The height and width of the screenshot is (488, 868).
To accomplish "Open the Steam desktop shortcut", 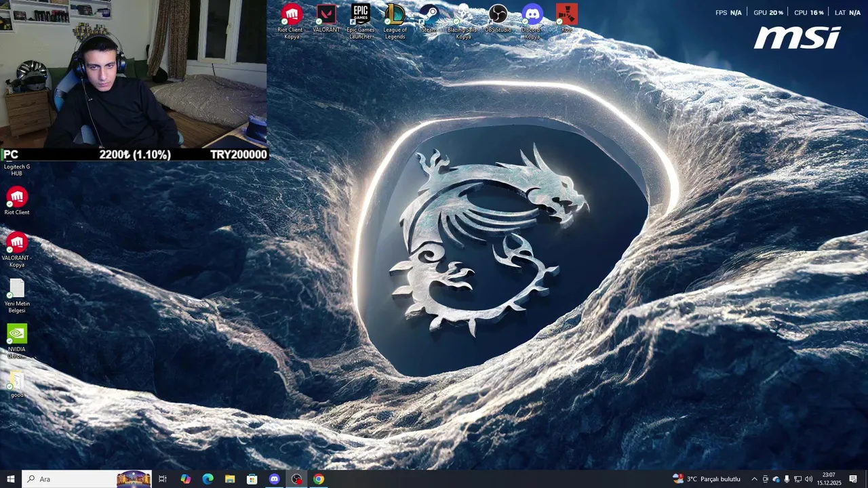I will click(x=429, y=18).
